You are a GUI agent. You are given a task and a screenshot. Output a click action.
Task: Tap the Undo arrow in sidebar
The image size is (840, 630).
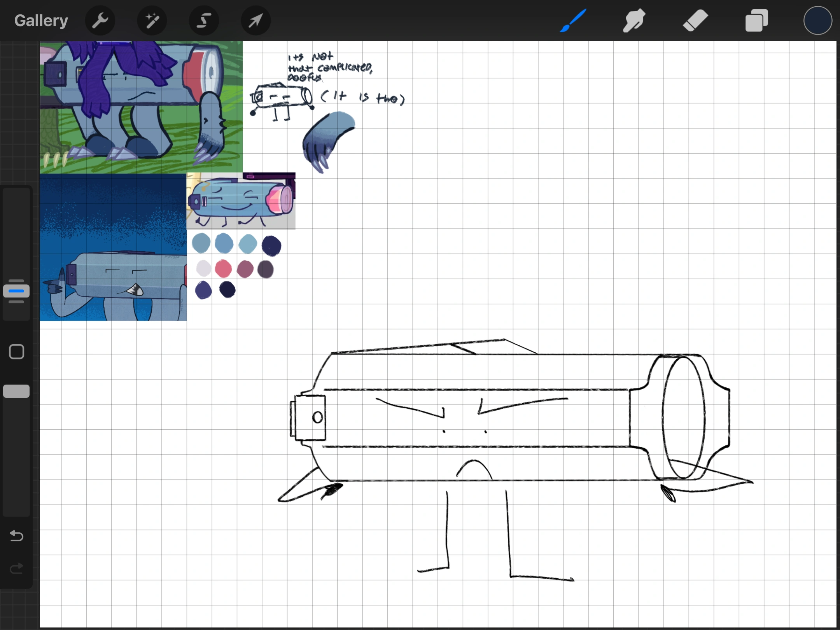pyautogui.click(x=16, y=536)
